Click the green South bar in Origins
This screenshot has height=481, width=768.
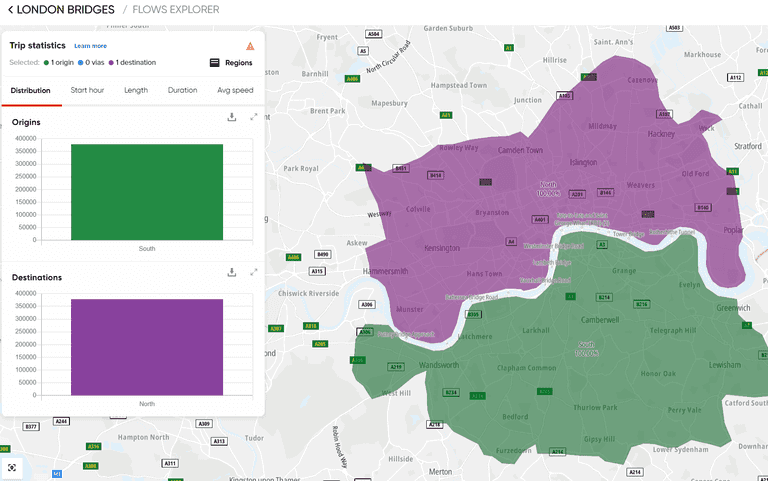coord(146,192)
